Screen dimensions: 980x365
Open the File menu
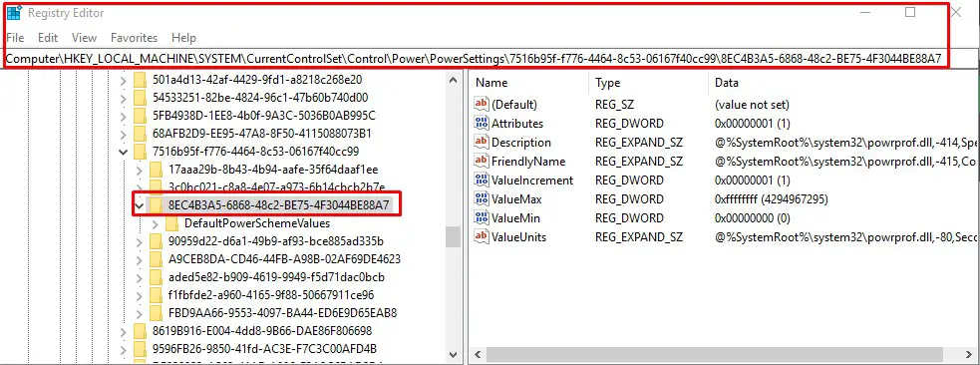pyautogui.click(x=15, y=38)
